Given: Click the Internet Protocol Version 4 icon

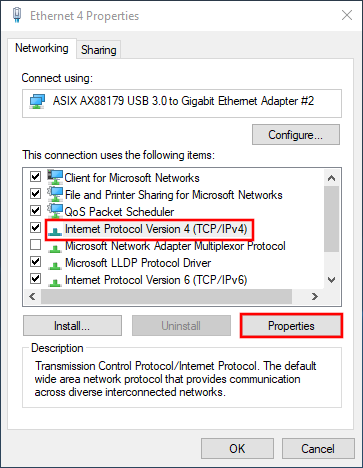Looking at the screenshot, I should click(x=55, y=231).
